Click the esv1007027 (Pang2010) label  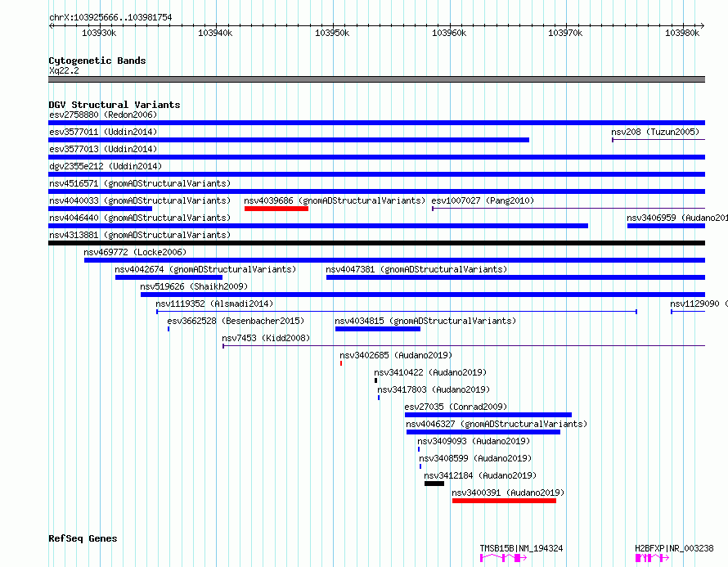pyautogui.click(x=483, y=200)
